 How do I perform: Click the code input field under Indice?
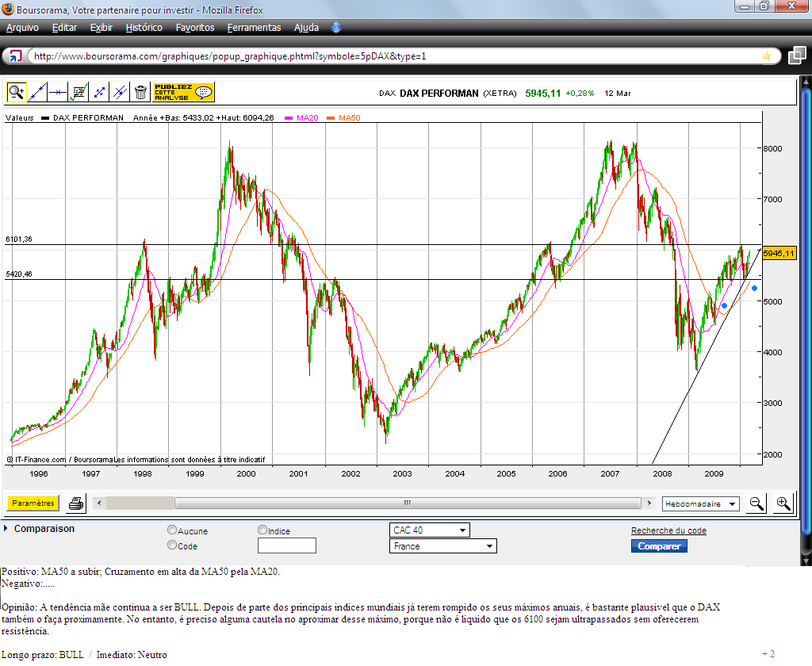tap(287, 545)
